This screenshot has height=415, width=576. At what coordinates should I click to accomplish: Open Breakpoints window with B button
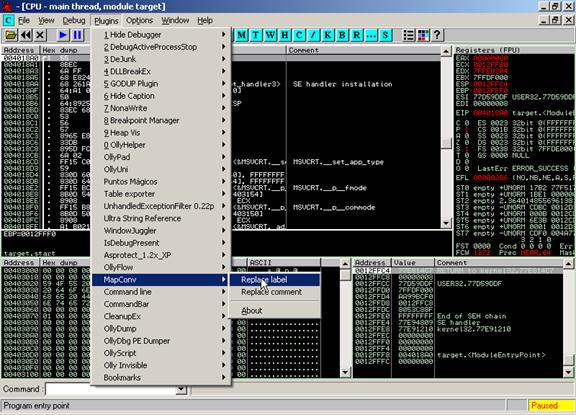point(342,35)
